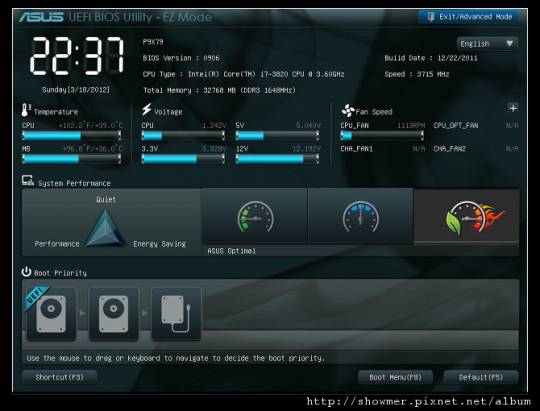Open the Shortcut(F3) menu
The height and width of the screenshot is (411, 540).
point(59,377)
